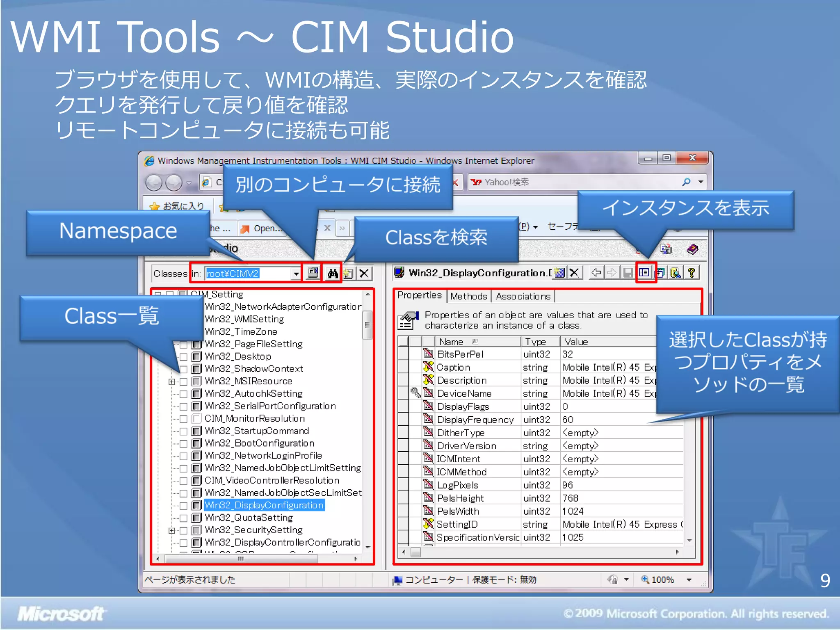This screenshot has width=840, height=630.
Task: Close the current IE browser tab
Action: [x=327, y=228]
